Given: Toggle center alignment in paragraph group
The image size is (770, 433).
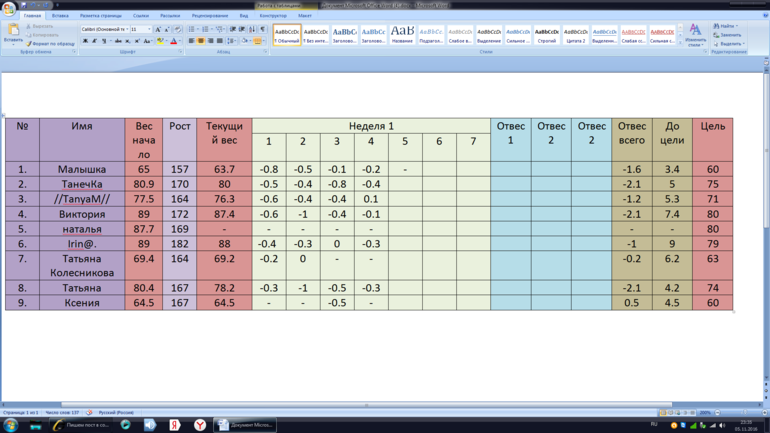Looking at the screenshot, I should click(201, 41).
